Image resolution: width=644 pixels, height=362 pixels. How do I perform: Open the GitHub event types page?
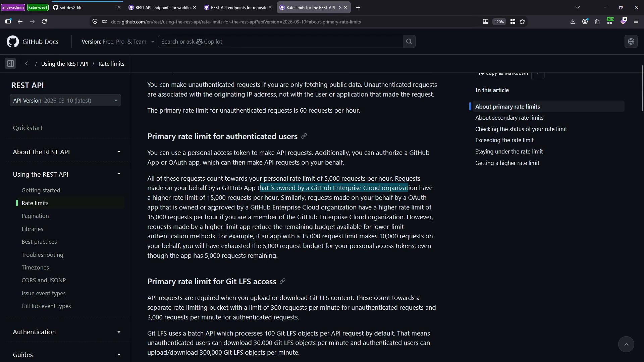click(x=46, y=306)
